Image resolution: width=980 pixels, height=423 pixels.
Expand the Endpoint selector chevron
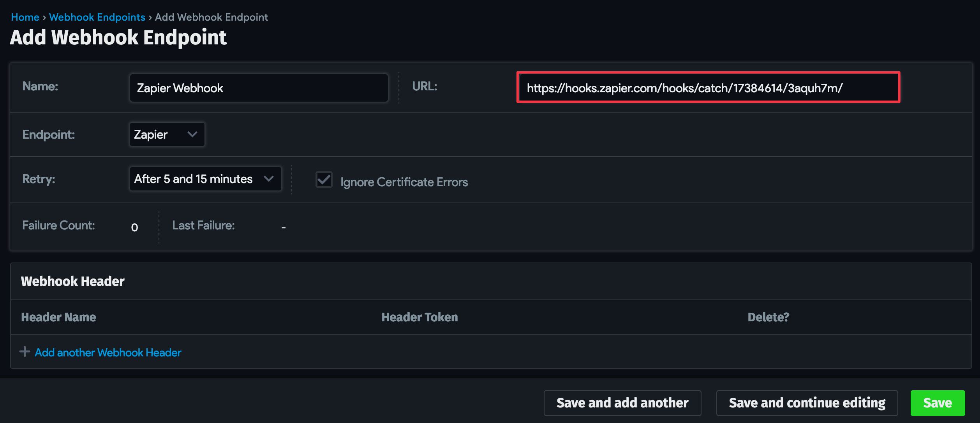point(192,134)
